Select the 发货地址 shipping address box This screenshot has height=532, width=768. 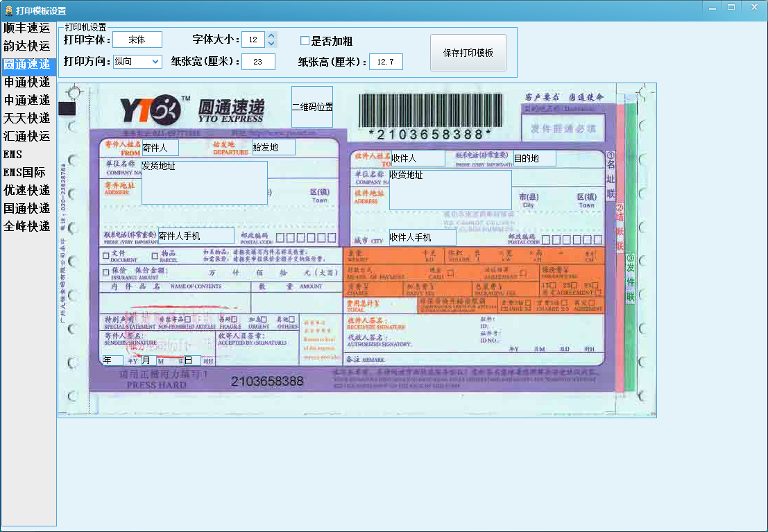click(204, 183)
